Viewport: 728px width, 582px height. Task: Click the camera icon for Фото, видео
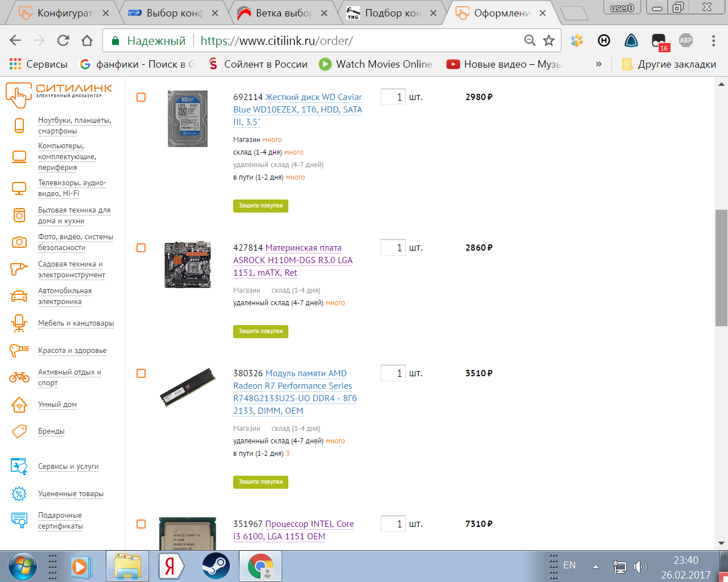click(19, 242)
